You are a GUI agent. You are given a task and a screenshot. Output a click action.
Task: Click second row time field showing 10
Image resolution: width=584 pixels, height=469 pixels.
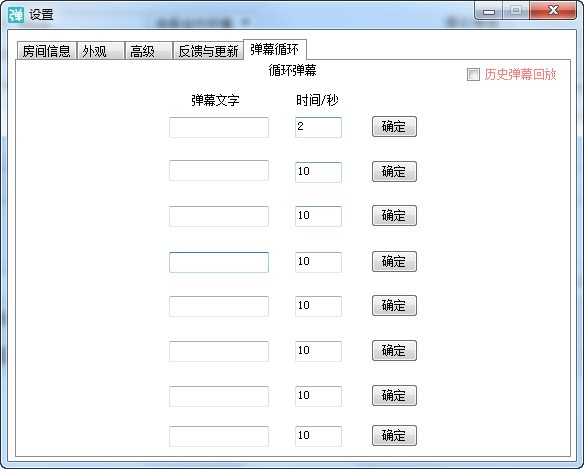point(318,172)
